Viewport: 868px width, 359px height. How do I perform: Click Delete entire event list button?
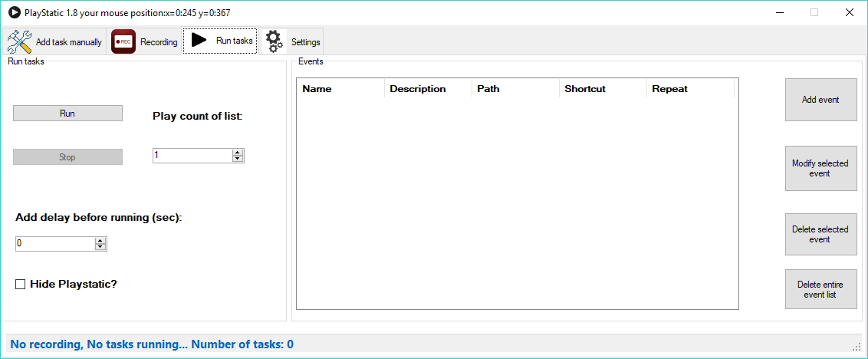click(x=821, y=289)
